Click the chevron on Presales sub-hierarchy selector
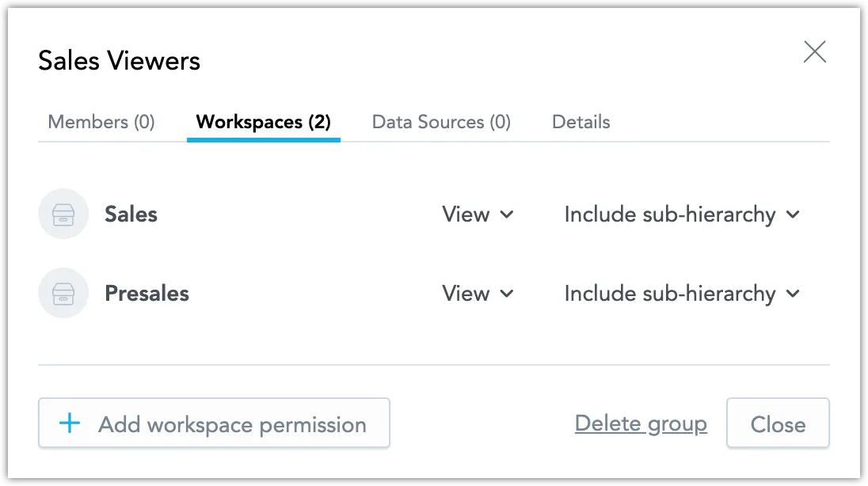868x486 pixels. coord(793,294)
